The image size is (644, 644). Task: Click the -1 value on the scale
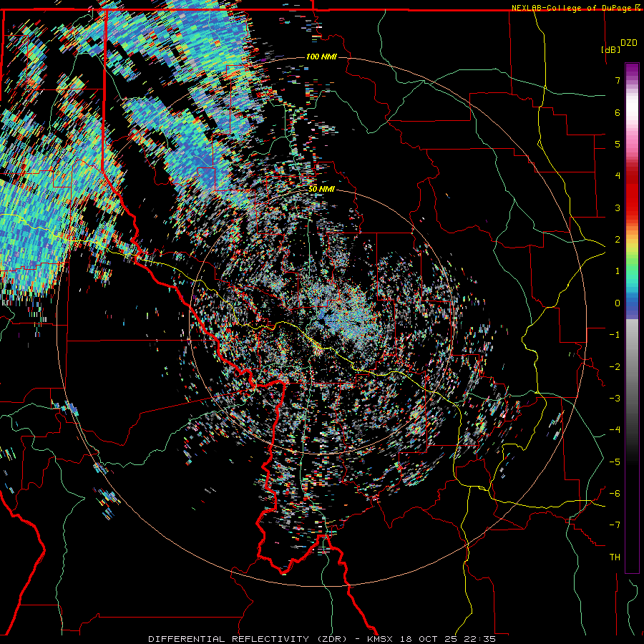pyautogui.click(x=615, y=335)
